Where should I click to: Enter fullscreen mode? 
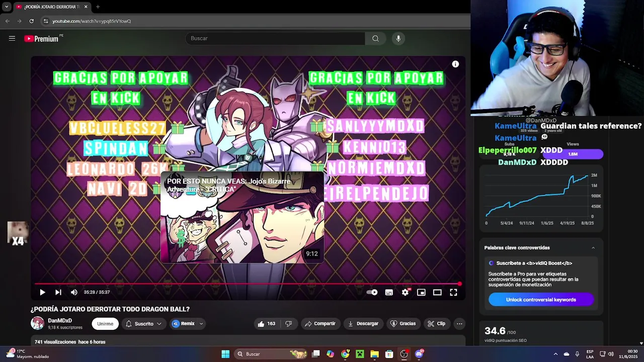(x=453, y=292)
